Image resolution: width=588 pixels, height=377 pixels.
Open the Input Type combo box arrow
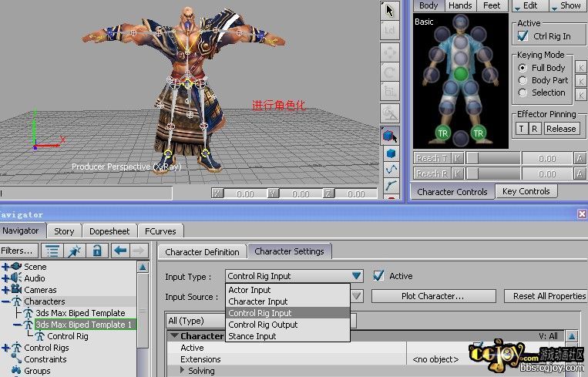point(357,276)
